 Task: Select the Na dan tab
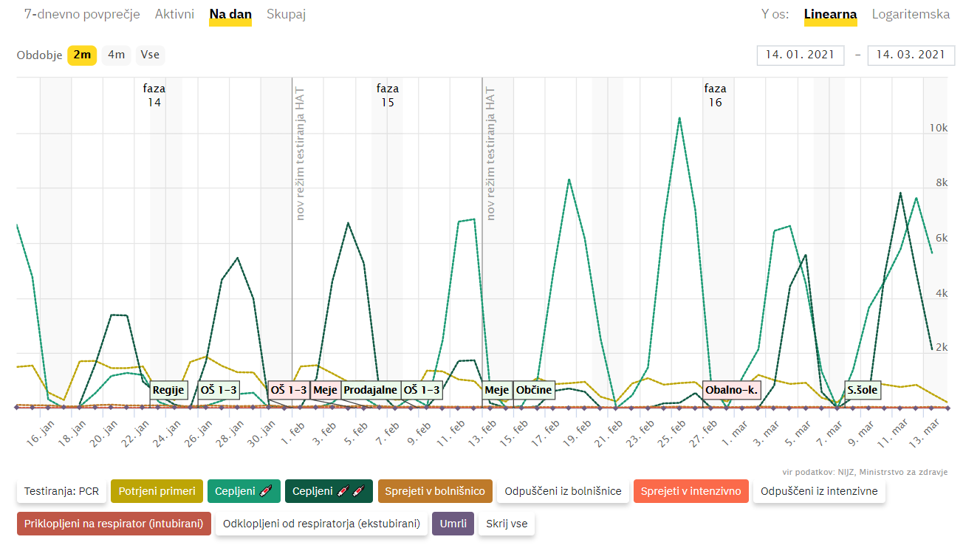click(230, 14)
